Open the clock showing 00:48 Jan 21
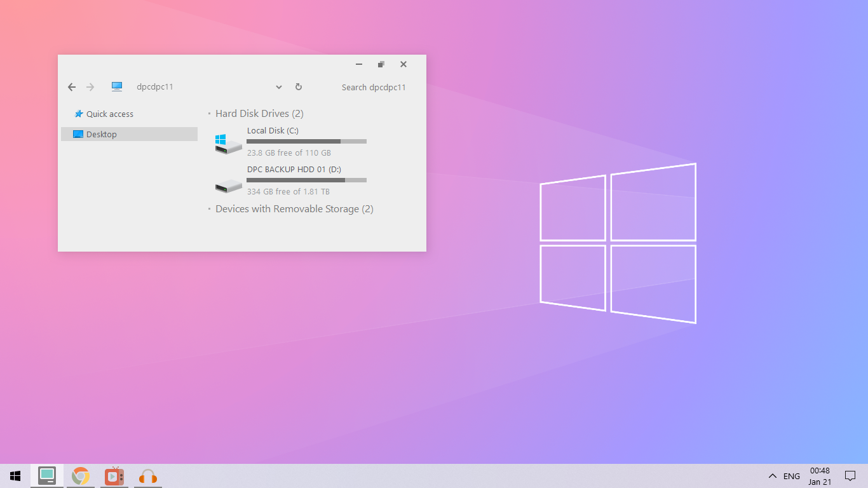 coord(820,476)
